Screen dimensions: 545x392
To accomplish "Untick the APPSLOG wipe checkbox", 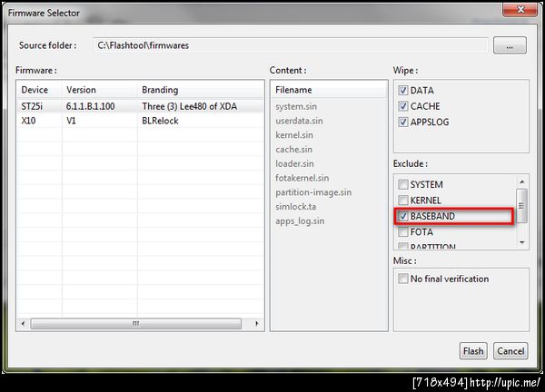I will (x=402, y=122).
